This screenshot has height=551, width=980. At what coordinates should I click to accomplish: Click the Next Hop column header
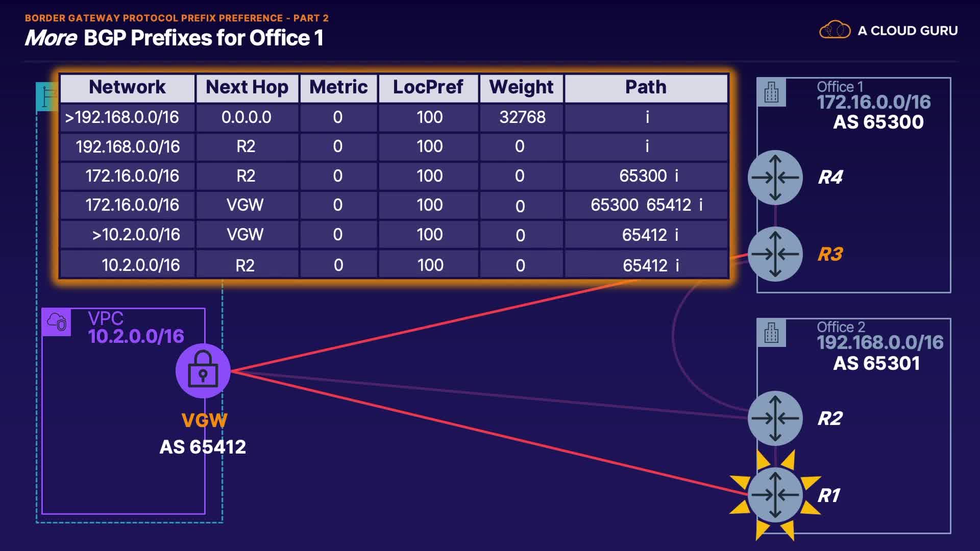click(x=247, y=87)
